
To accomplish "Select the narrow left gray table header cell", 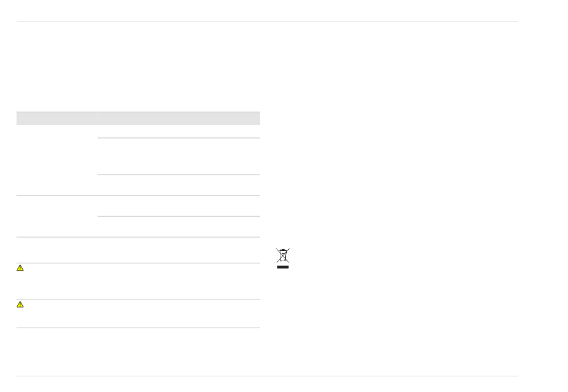I will click(57, 118).
